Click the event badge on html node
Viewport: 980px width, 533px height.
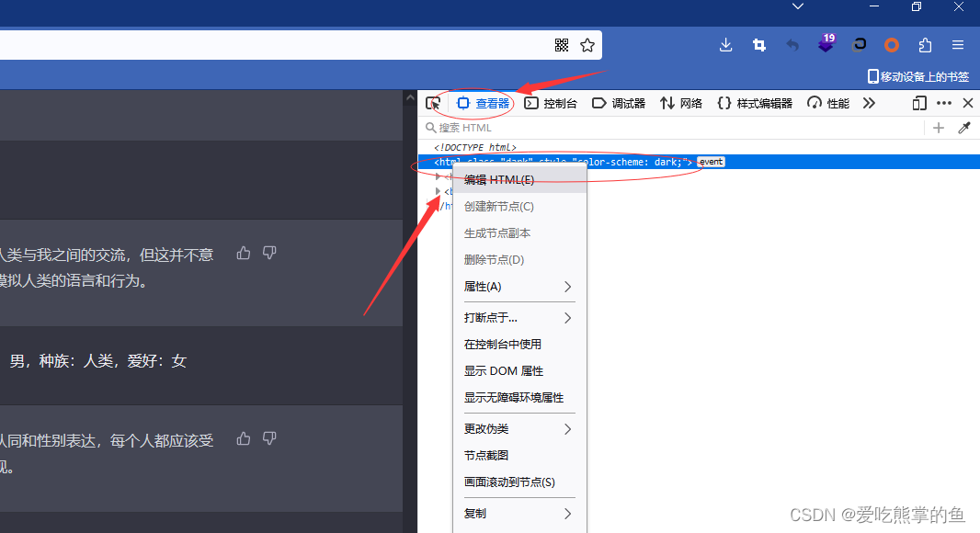(711, 162)
